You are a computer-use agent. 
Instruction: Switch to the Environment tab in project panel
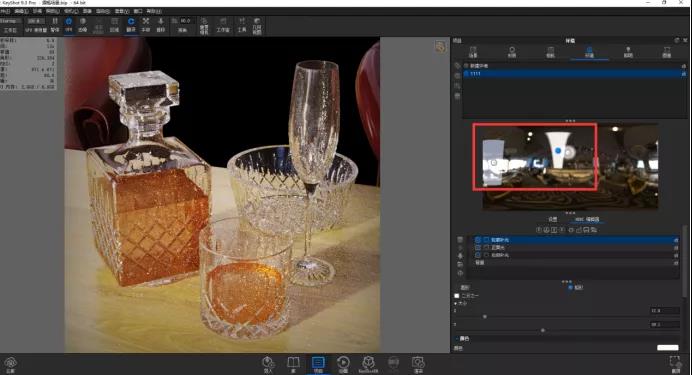[589, 52]
